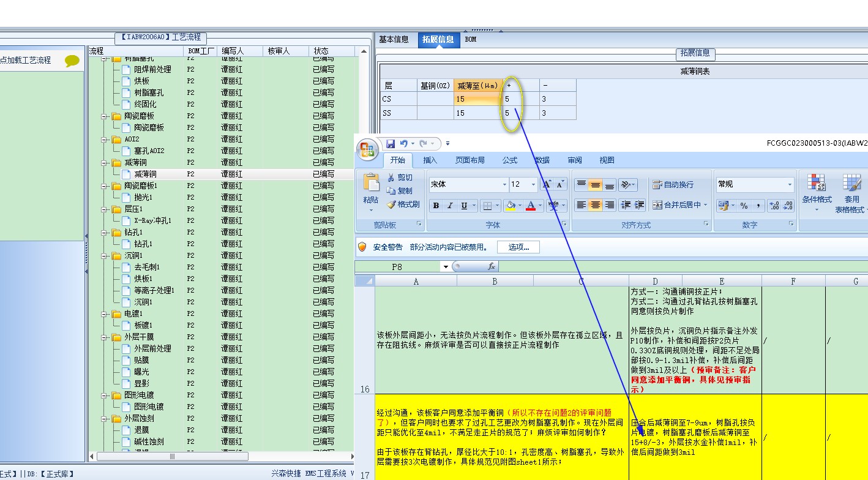Open the 审阅 ribbon tab
Viewport: 868px width, 480px height.
(575, 160)
